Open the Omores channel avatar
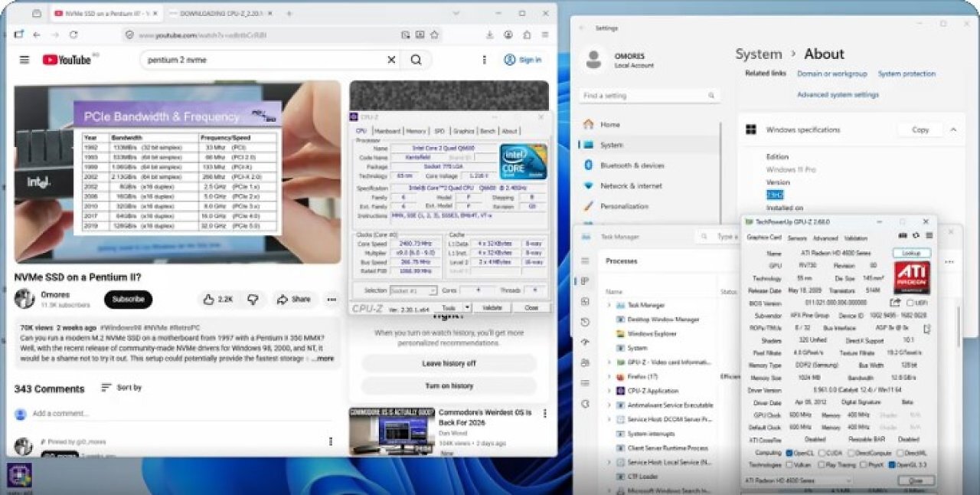The width and height of the screenshot is (980, 495). pyautogui.click(x=24, y=300)
